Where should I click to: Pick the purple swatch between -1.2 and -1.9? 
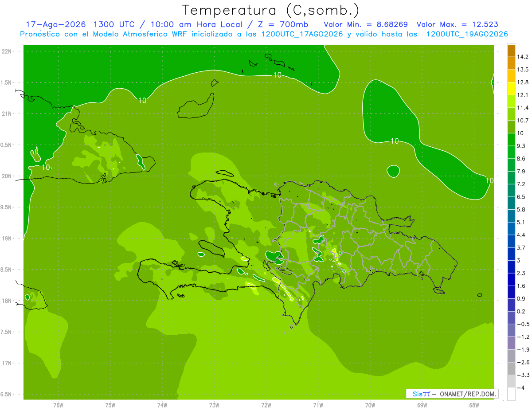coord(511,343)
